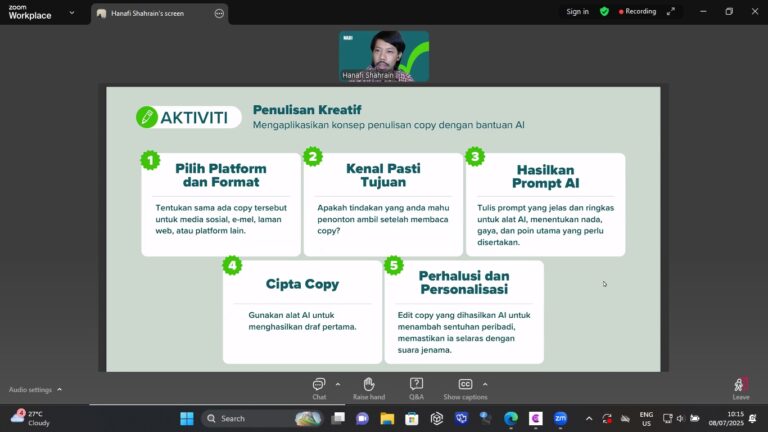Click the taskbar Search box
The image size is (768, 432).
pos(262,418)
